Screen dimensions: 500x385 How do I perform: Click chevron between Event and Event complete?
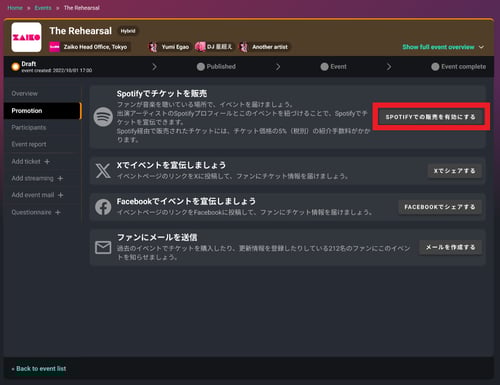[x=389, y=67]
